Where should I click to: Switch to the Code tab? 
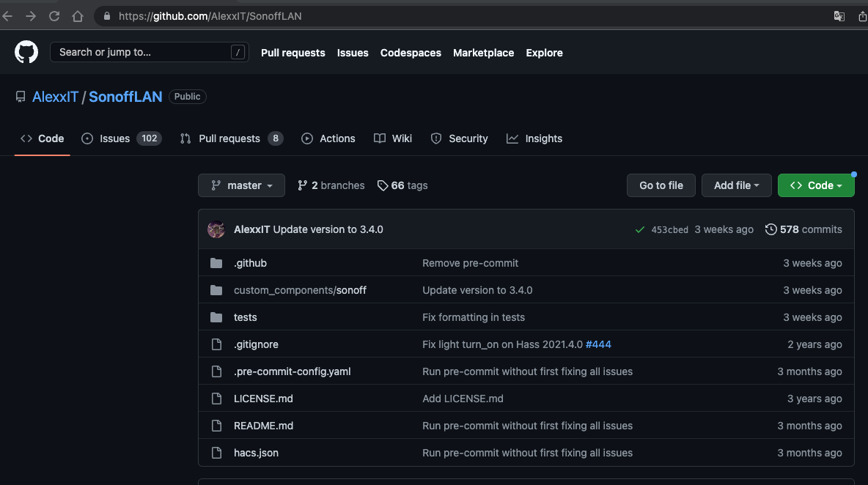pos(42,138)
